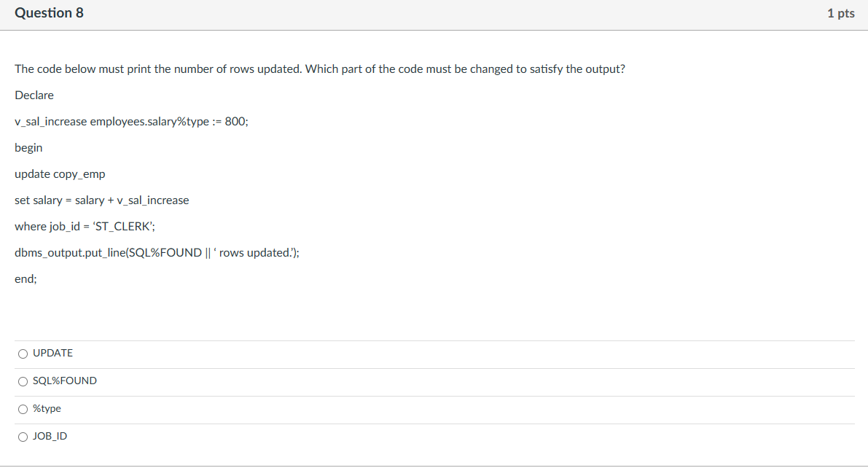Click the JOB_ID answer label text
The height and width of the screenshot is (468, 868).
click(50, 437)
